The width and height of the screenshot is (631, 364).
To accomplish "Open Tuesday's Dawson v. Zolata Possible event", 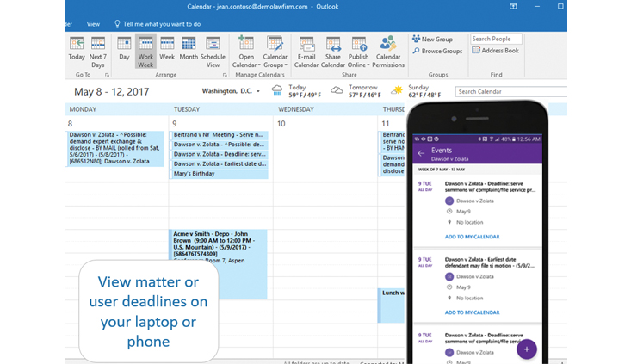I will point(220,145).
